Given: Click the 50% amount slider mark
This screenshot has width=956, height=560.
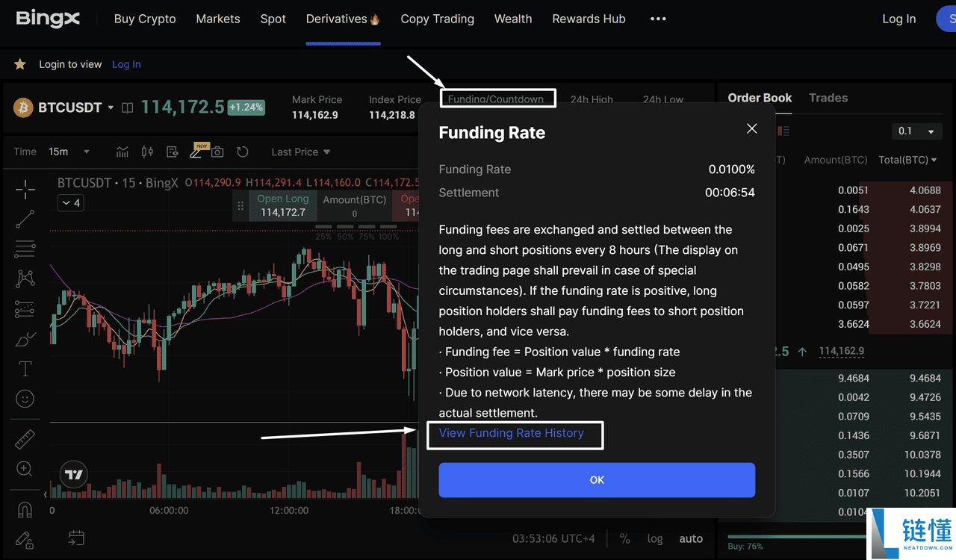Looking at the screenshot, I should [344, 237].
